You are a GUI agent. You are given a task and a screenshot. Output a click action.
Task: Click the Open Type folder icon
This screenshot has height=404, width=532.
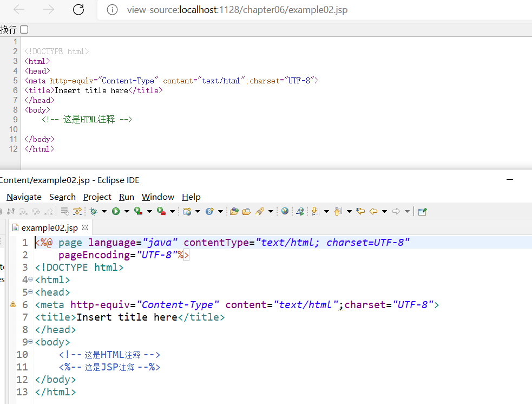pos(234,212)
